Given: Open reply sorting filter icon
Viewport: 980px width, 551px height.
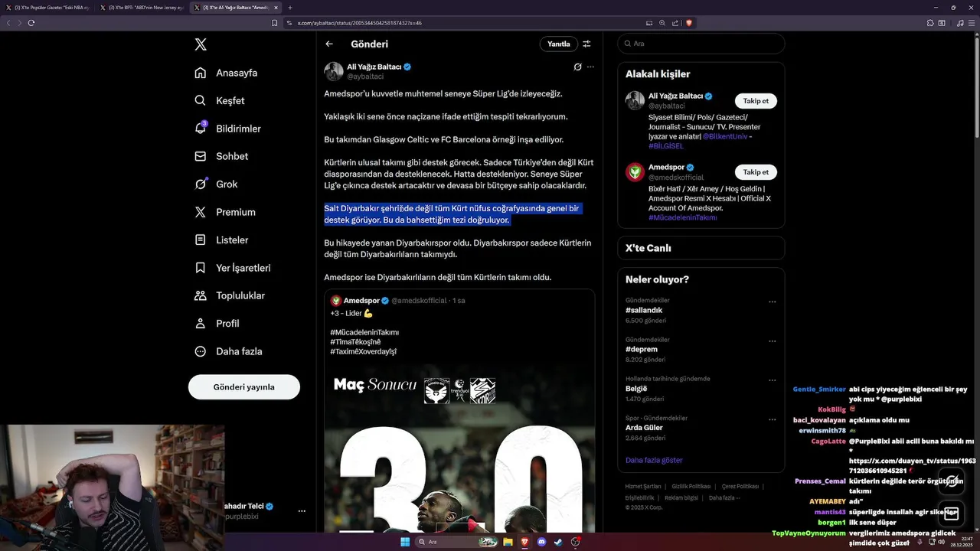Looking at the screenshot, I should tap(587, 44).
